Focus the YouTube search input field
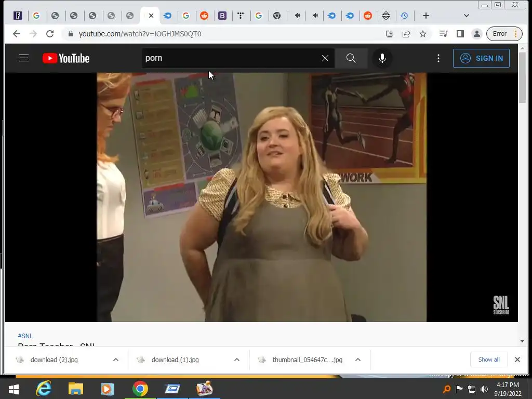532x399 pixels. [x=232, y=58]
